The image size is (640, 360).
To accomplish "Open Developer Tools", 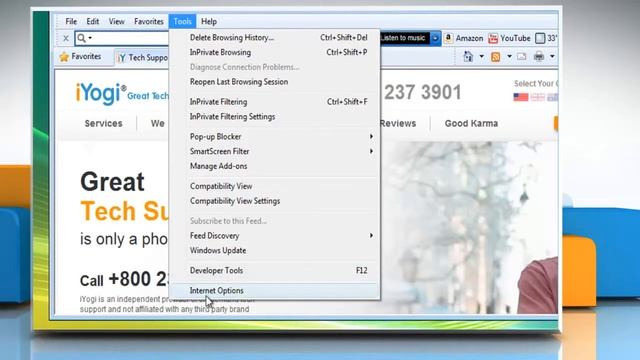I will [x=274, y=270].
